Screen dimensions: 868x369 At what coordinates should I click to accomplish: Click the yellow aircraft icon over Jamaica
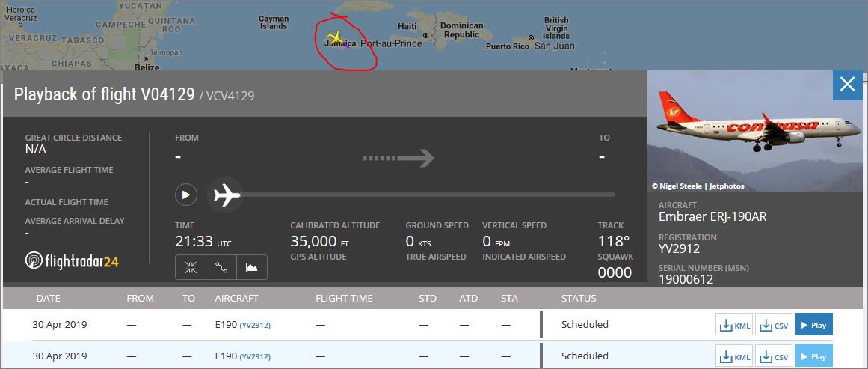(x=336, y=38)
